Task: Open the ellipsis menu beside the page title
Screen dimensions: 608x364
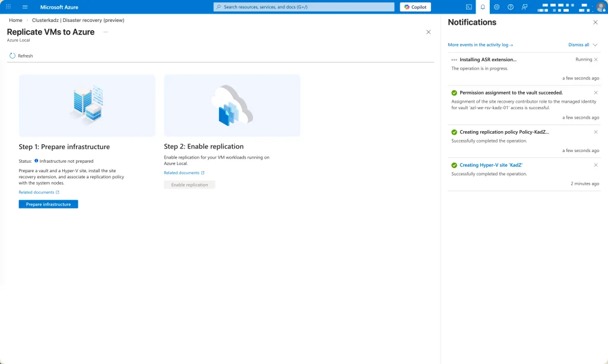Action: pyautogui.click(x=106, y=32)
